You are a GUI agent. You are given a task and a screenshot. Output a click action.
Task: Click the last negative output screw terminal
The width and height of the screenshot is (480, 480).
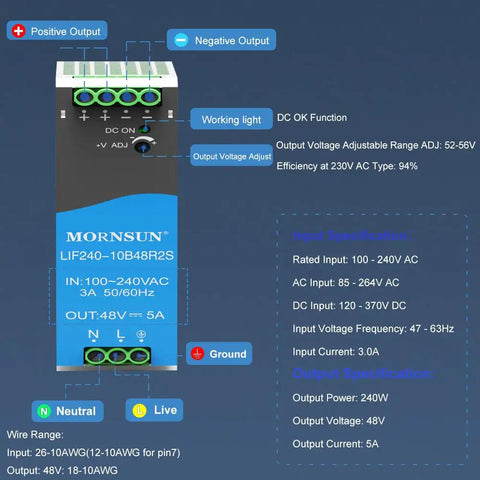[x=150, y=97]
